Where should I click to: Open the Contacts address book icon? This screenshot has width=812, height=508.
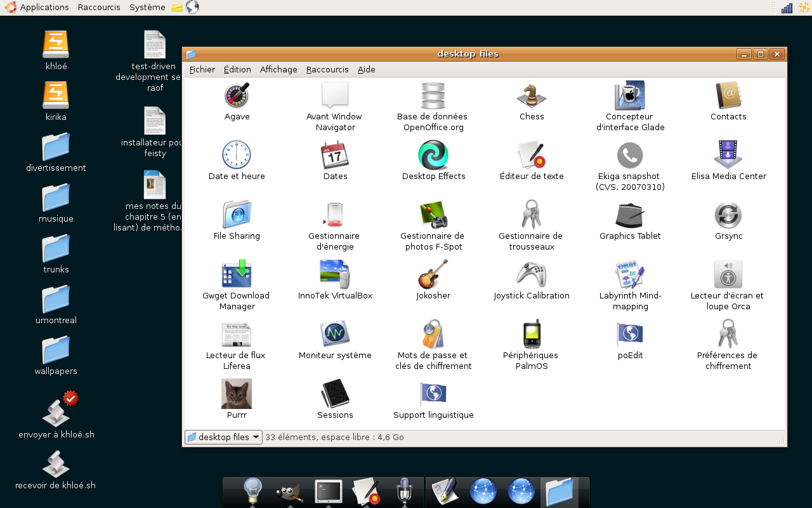[x=728, y=95]
